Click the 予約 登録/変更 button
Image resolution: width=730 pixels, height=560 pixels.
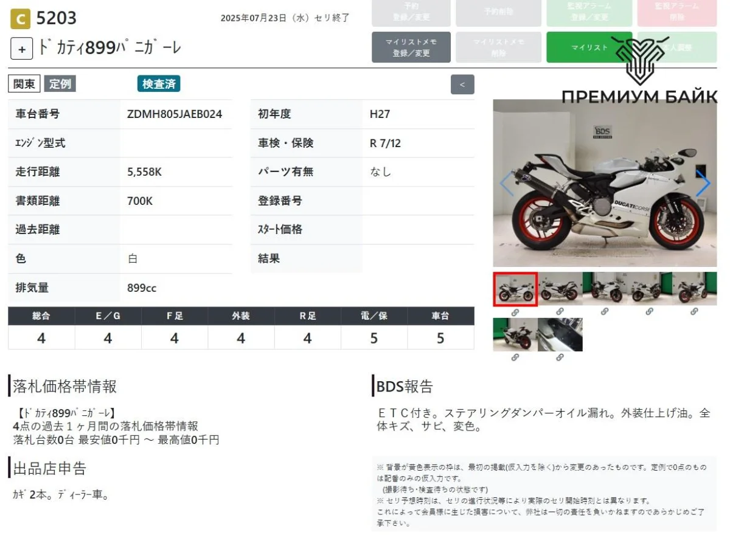pos(411,12)
